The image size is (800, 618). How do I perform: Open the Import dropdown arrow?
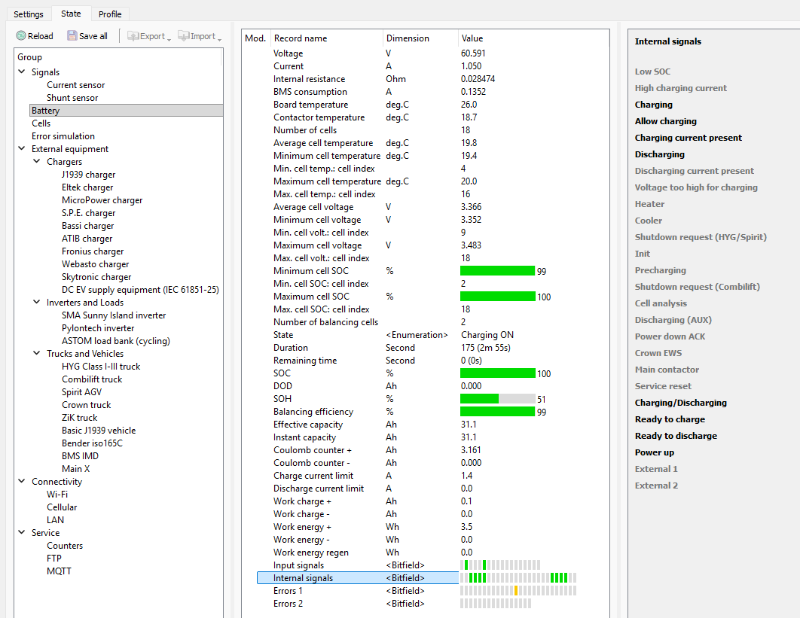219,38
